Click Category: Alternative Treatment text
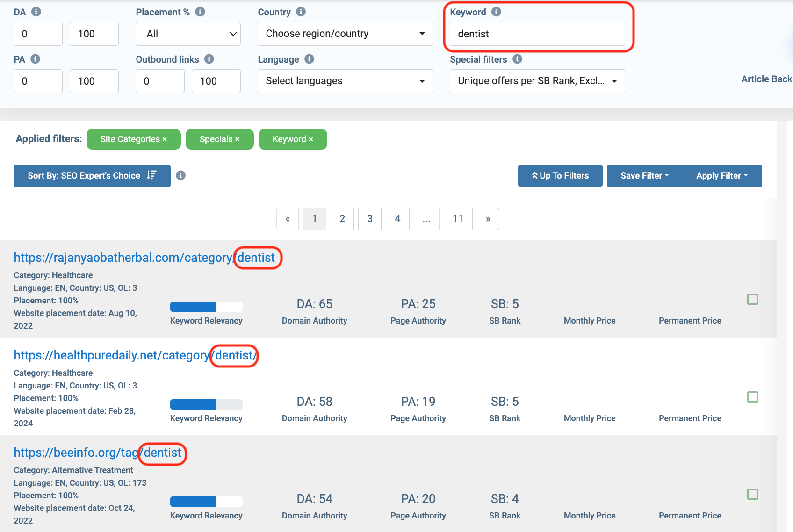Screen dimensions: 793x532 click(x=73, y=470)
